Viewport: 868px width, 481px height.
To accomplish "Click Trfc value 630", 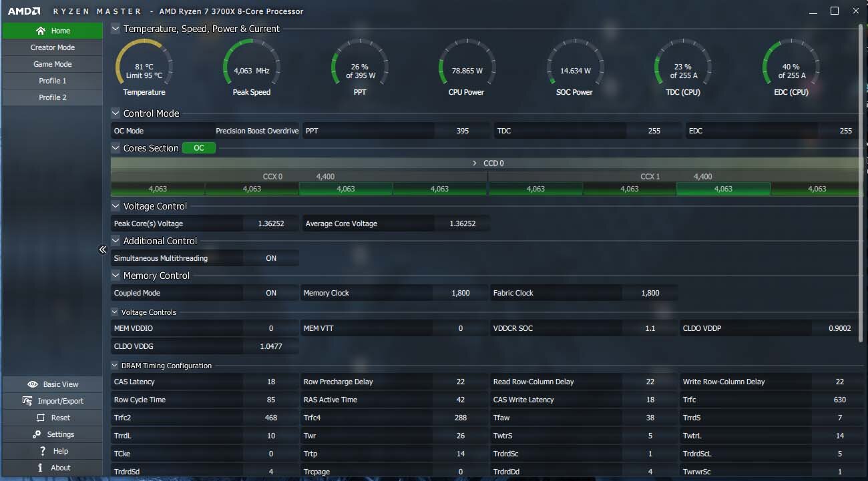I will 840,400.
